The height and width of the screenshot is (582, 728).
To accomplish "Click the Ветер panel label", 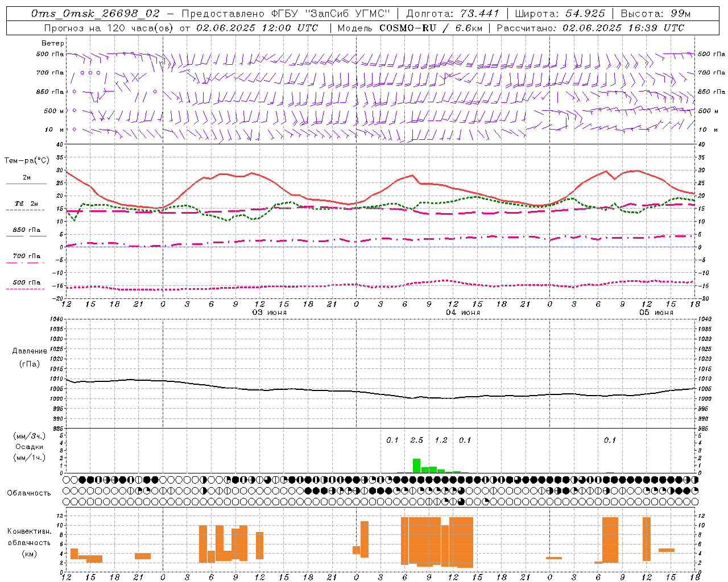I will click(x=53, y=43).
